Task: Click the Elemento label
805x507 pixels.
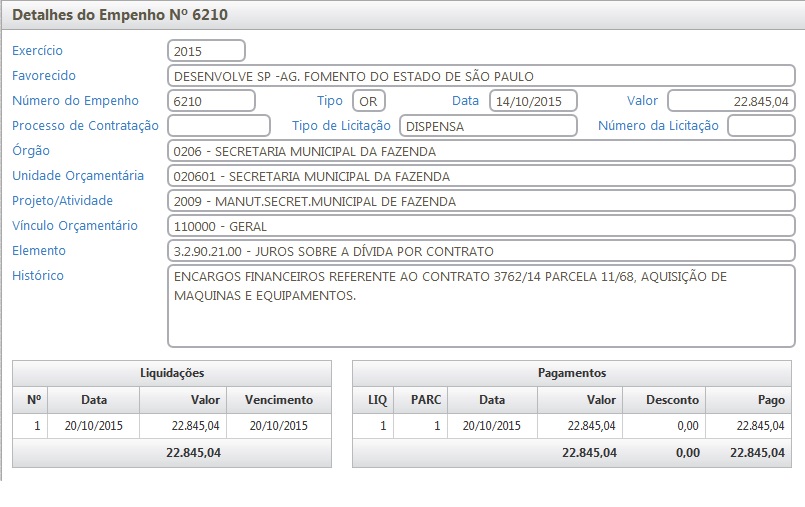Action: [x=39, y=250]
